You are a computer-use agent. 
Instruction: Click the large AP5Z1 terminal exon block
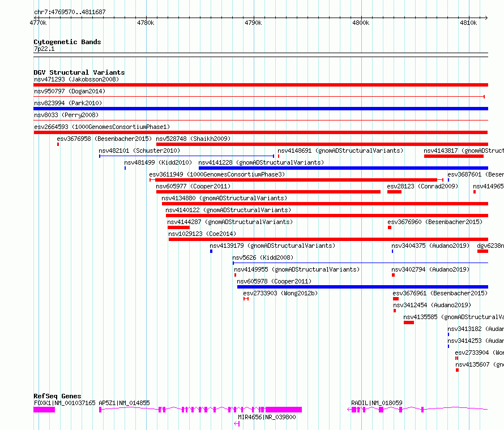tap(284, 410)
